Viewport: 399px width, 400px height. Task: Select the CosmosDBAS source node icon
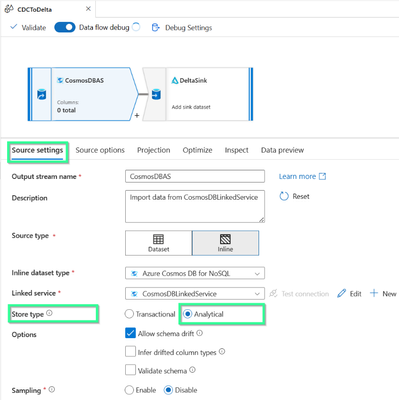(41, 94)
